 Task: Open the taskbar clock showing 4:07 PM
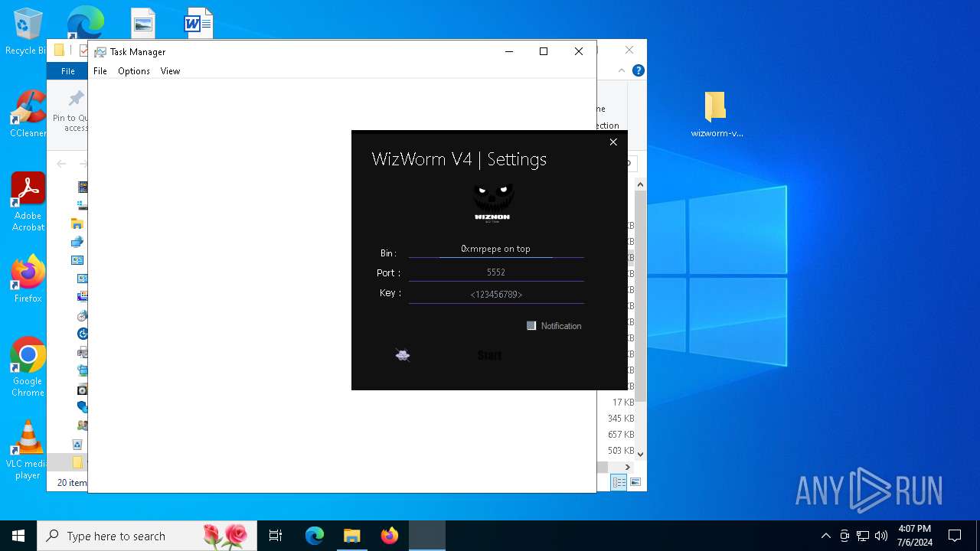915,536
